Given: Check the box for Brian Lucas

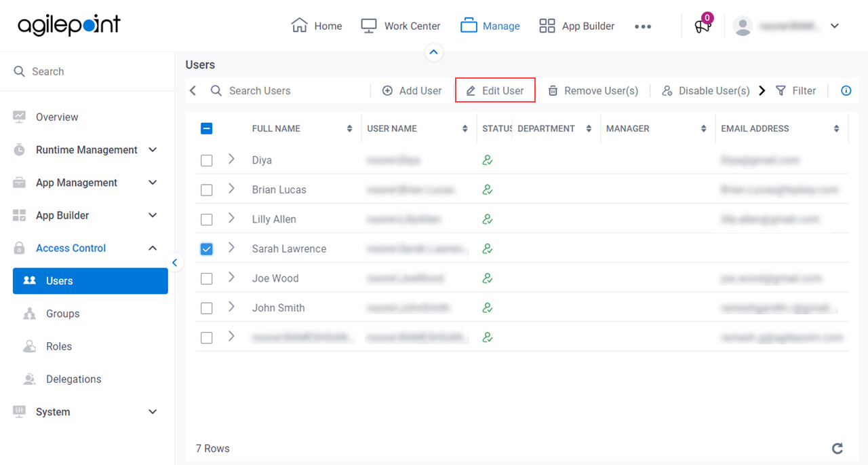Looking at the screenshot, I should coord(207,190).
